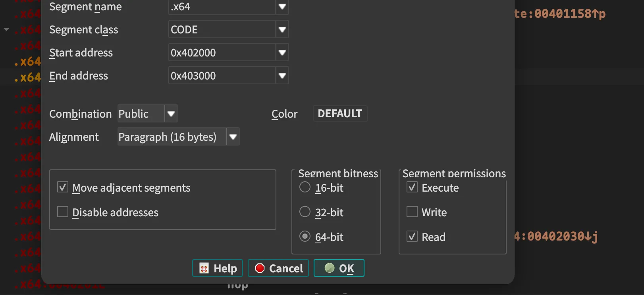The image size is (644, 295).
Task: Toggle the Execute permission checkbox
Action: tap(412, 187)
